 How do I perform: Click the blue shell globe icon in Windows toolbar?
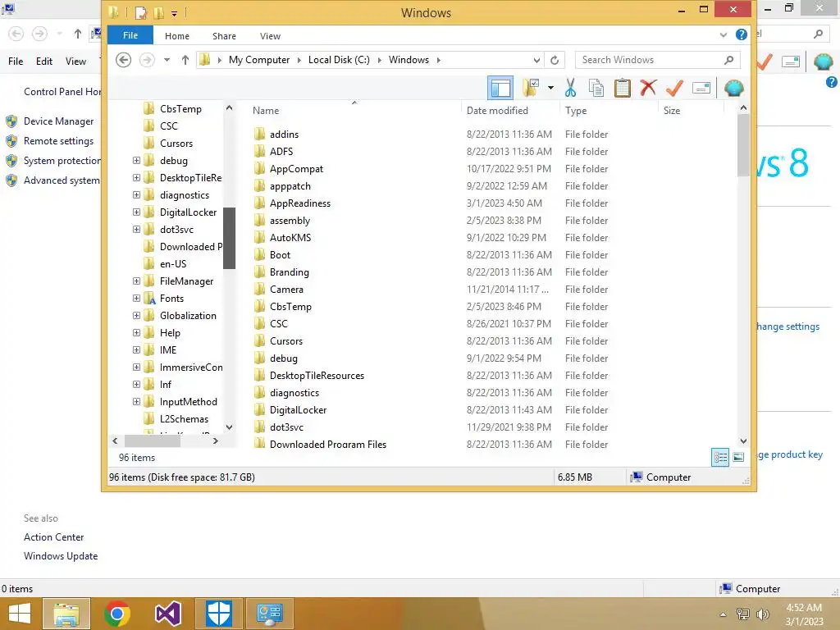(734, 88)
